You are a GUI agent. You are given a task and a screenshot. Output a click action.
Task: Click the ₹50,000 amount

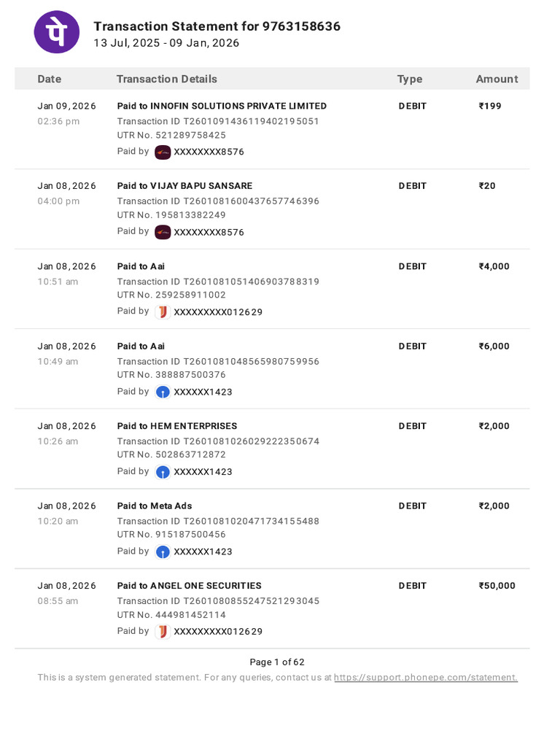pos(497,586)
